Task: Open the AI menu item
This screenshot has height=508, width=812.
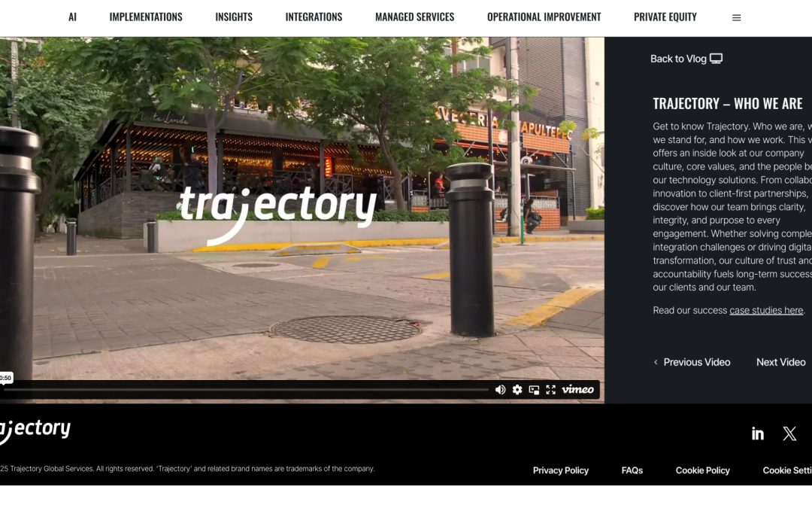Action: (72, 17)
